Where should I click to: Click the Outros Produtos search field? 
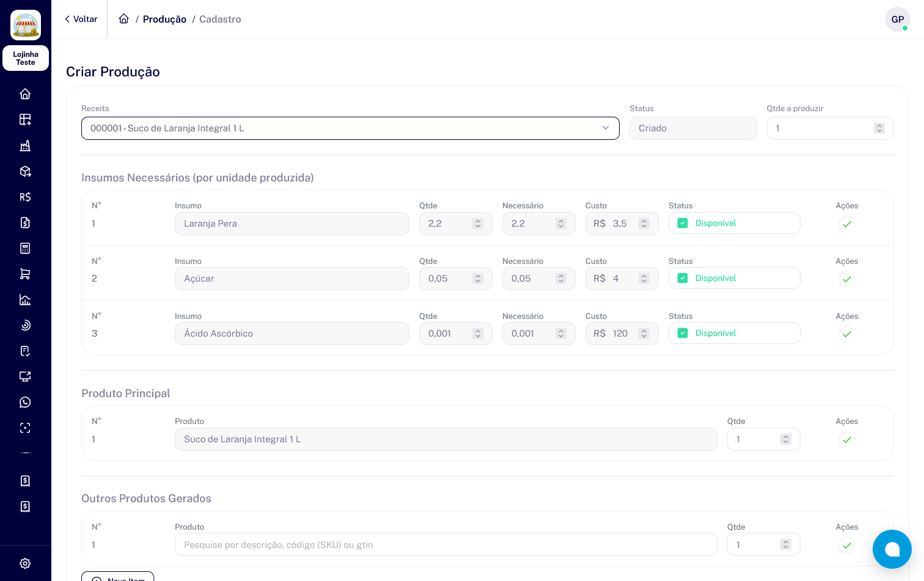446,545
